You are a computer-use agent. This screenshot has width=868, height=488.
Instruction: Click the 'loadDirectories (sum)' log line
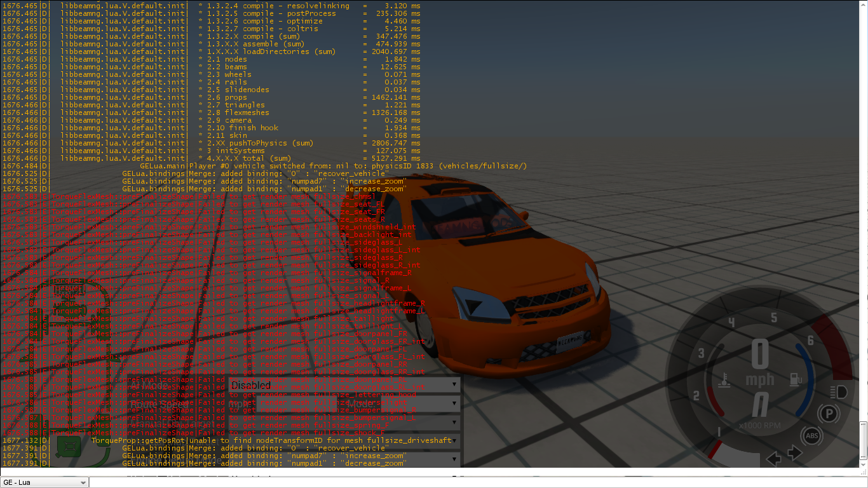point(211,51)
